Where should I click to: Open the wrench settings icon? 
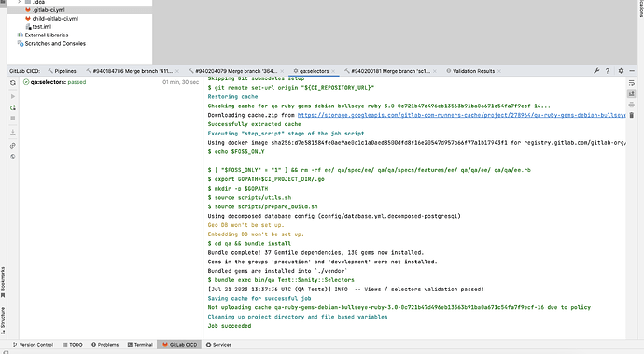click(596, 71)
